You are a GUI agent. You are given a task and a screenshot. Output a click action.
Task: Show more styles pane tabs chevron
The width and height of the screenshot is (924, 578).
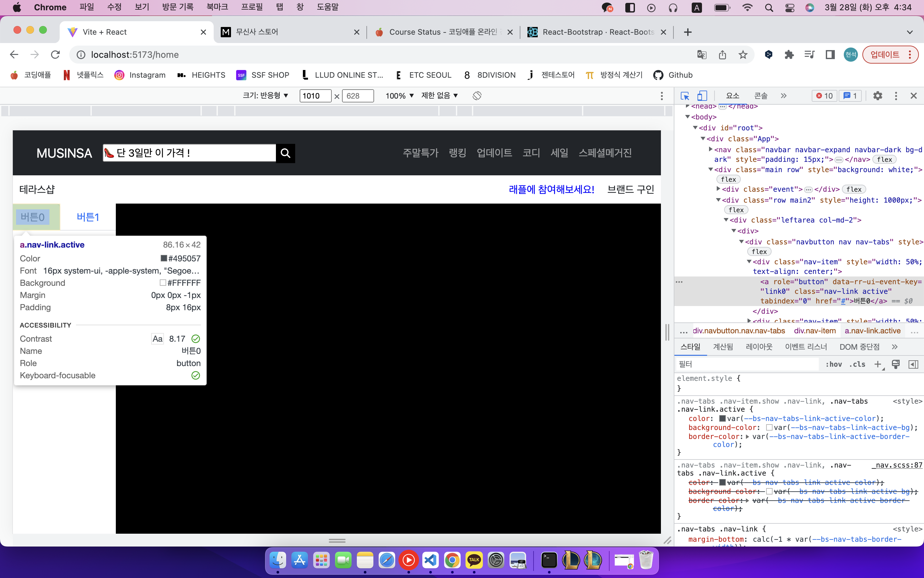click(x=894, y=347)
